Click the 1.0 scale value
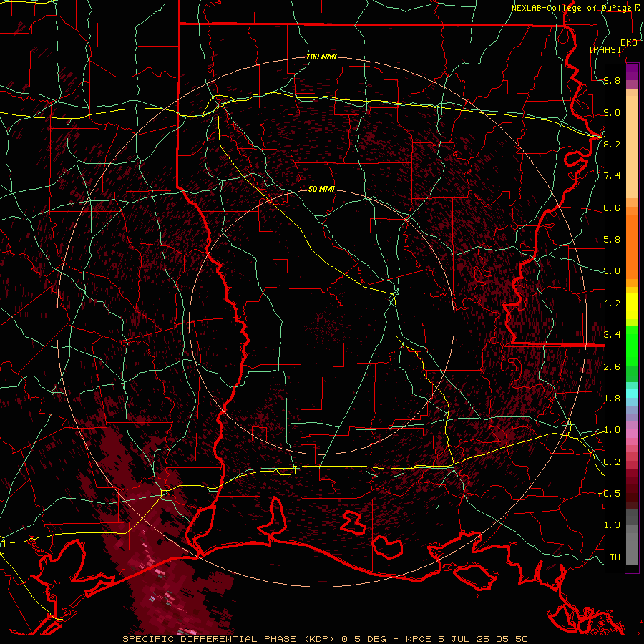 (612, 430)
